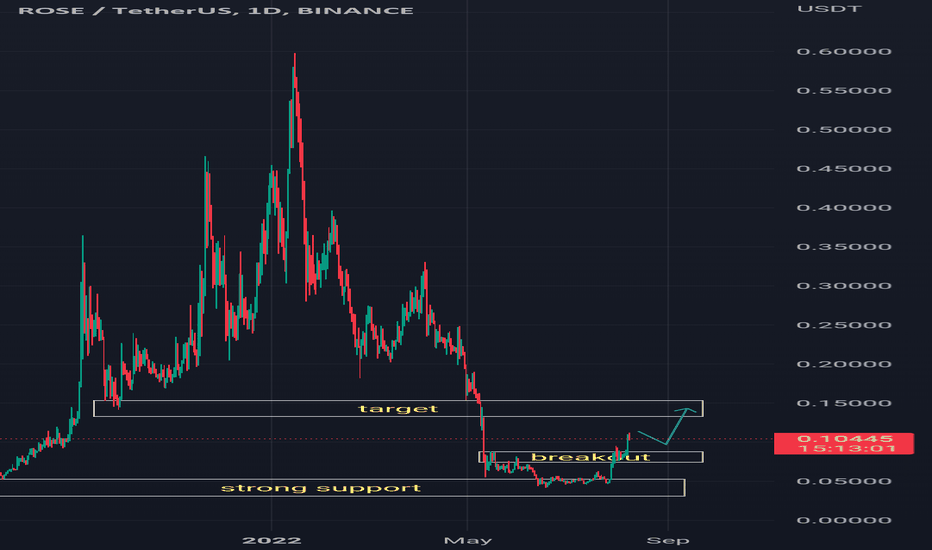Select the 0.00000 price level label
This screenshot has height=550, width=932.
(x=844, y=520)
